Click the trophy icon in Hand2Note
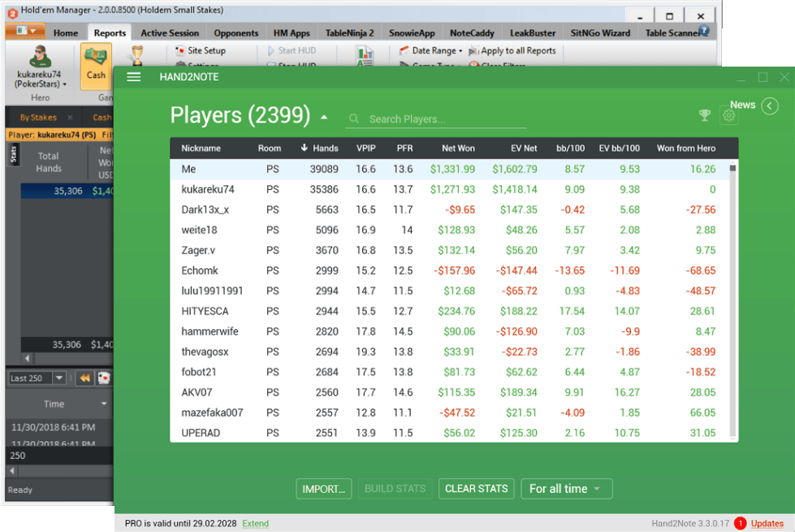This screenshot has height=532, width=795. click(x=704, y=115)
